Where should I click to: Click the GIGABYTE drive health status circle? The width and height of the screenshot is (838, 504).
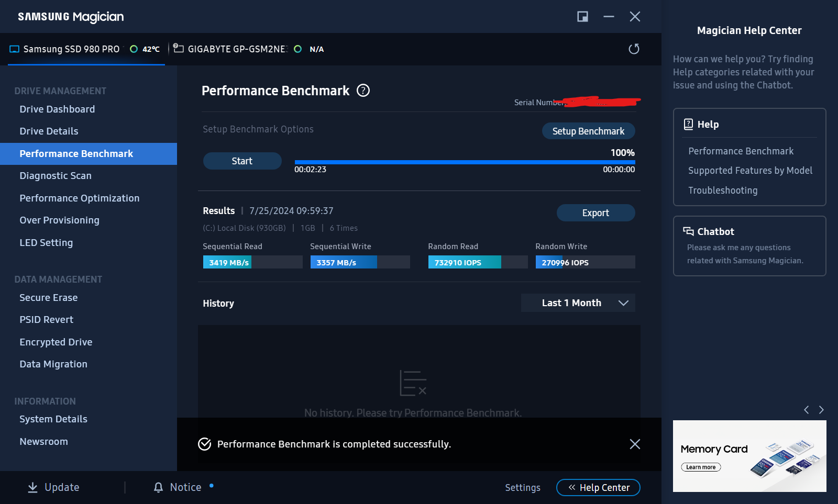pos(297,49)
